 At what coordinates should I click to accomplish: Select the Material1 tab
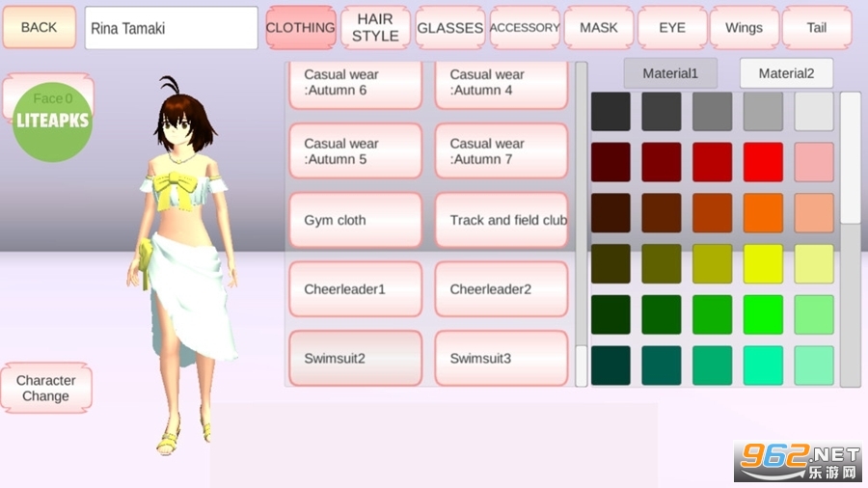670,73
